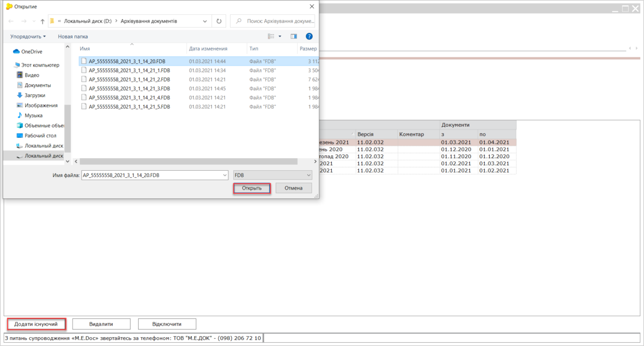Click Архівування документів in address path
644x346 pixels.
coord(149,21)
